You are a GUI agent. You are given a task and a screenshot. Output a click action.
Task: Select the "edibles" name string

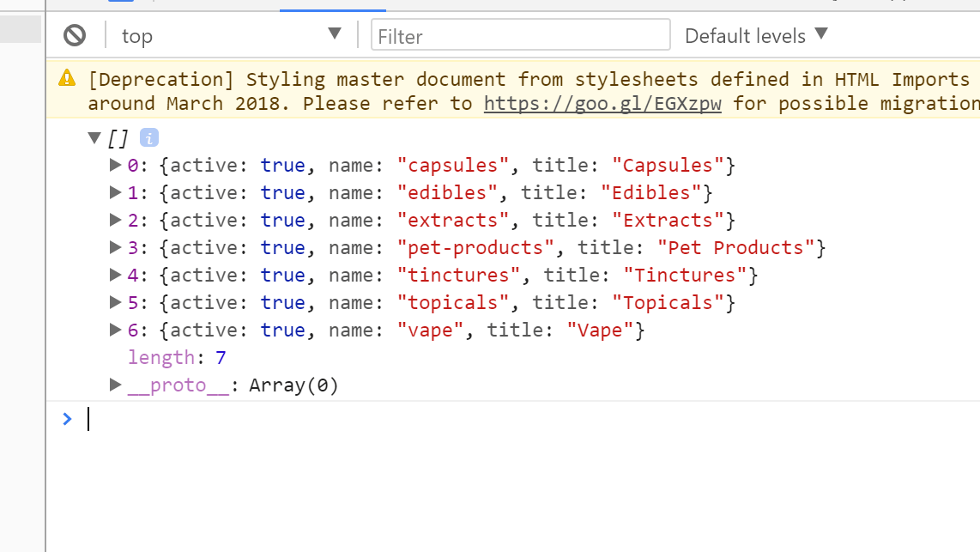tap(447, 192)
